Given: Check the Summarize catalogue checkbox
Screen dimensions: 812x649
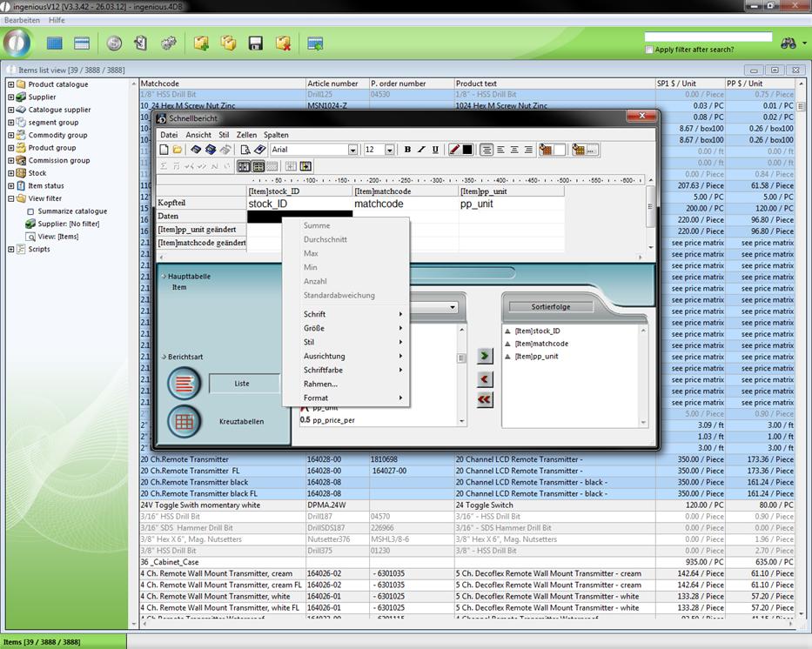Looking at the screenshot, I should click(x=30, y=211).
